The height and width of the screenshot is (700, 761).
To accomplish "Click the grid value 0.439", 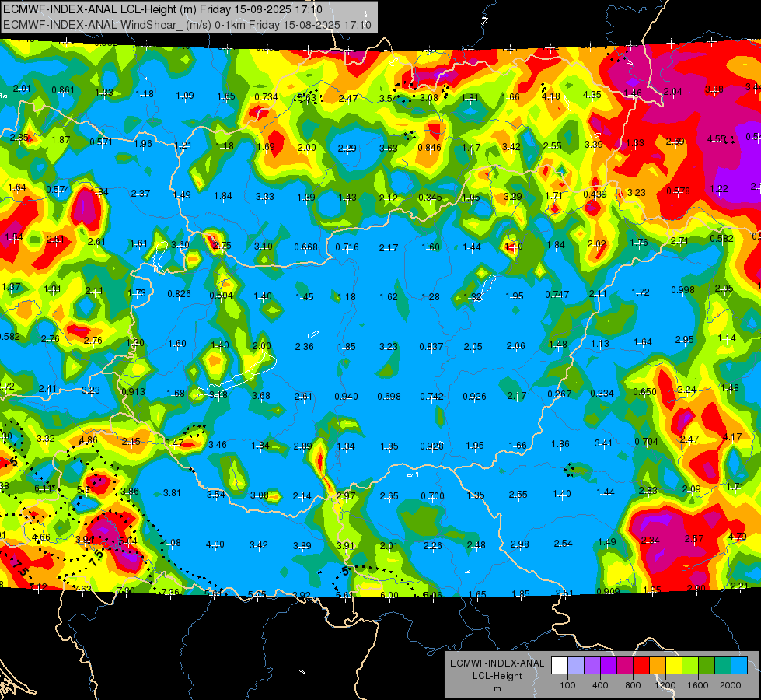I will (595, 194).
